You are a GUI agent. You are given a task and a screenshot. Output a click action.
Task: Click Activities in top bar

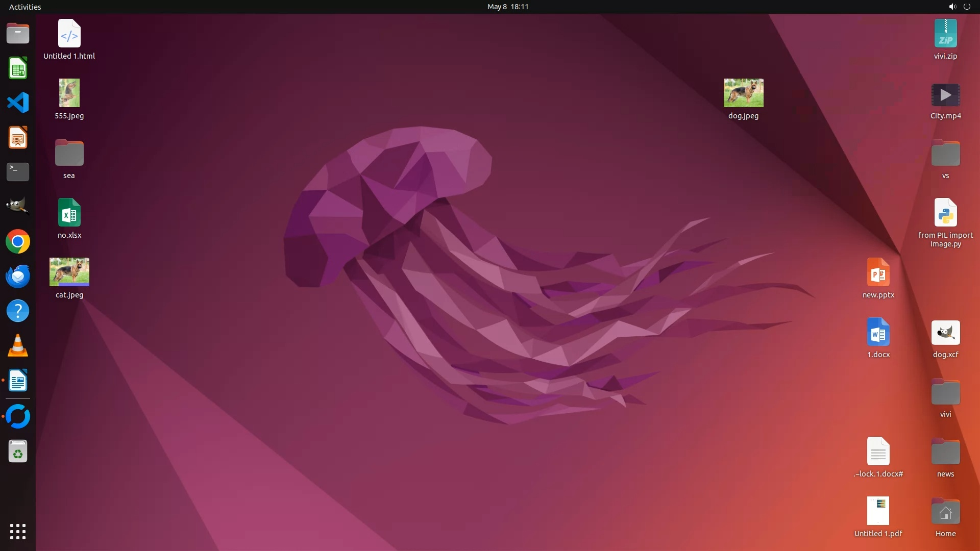pos(25,7)
